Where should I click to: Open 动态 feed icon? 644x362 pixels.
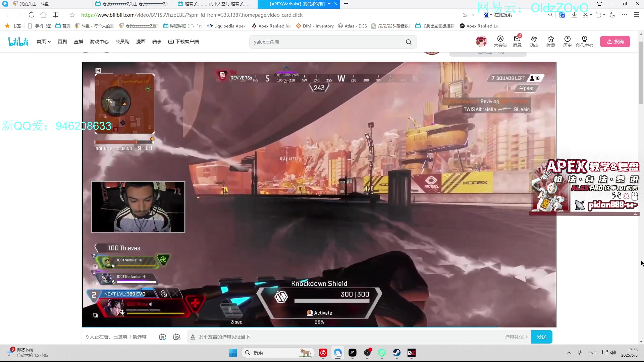click(534, 42)
